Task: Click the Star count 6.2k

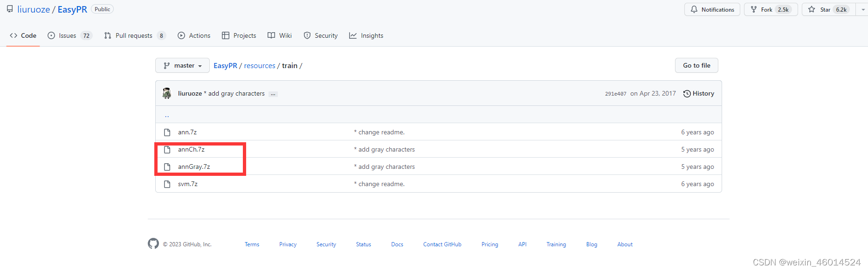Action: [841, 9]
